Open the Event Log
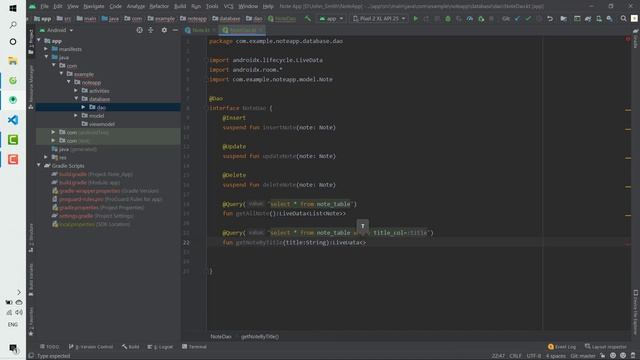 pos(562,347)
